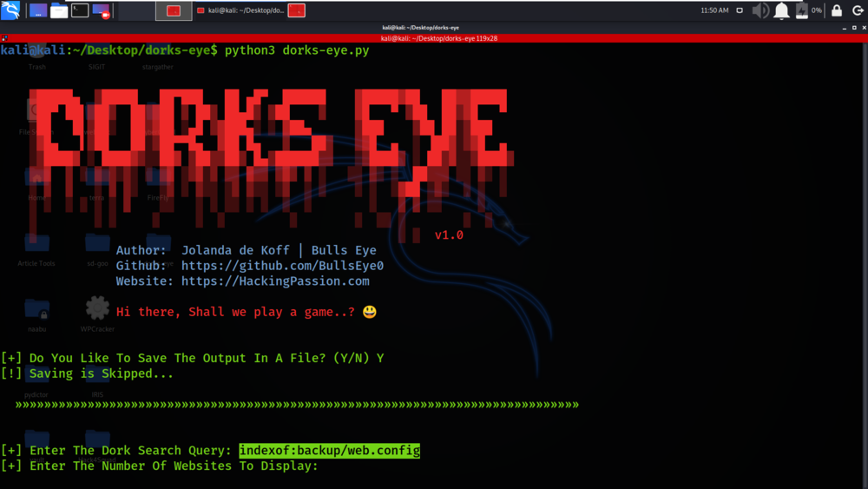Click the battery 0% power indicator
Image resolution: width=868 pixels, height=489 pixels.
point(808,10)
